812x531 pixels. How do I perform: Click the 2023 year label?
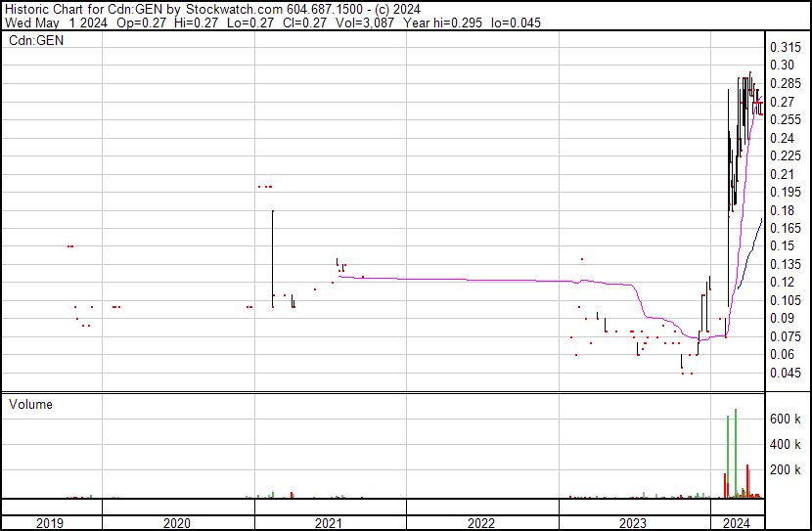pos(634,523)
